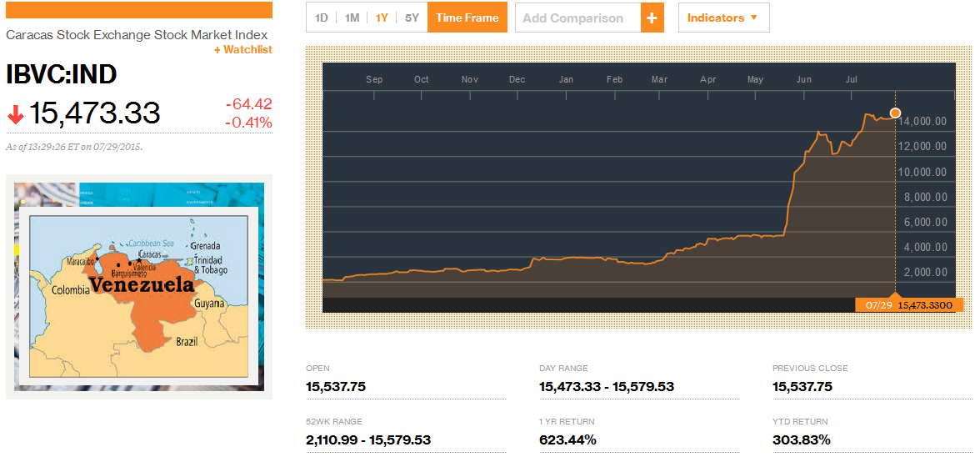Click the -64.42 change value
The width and height of the screenshot is (980, 462).
click(248, 103)
